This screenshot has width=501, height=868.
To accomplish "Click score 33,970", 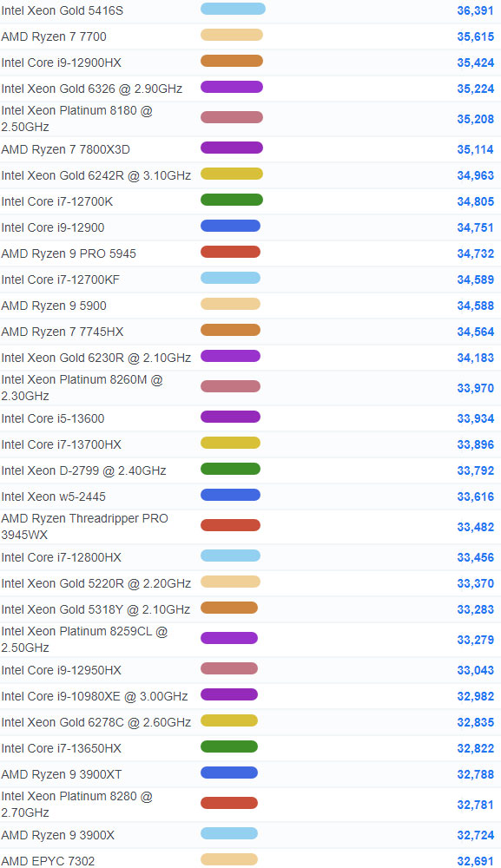I will click(475, 388).
